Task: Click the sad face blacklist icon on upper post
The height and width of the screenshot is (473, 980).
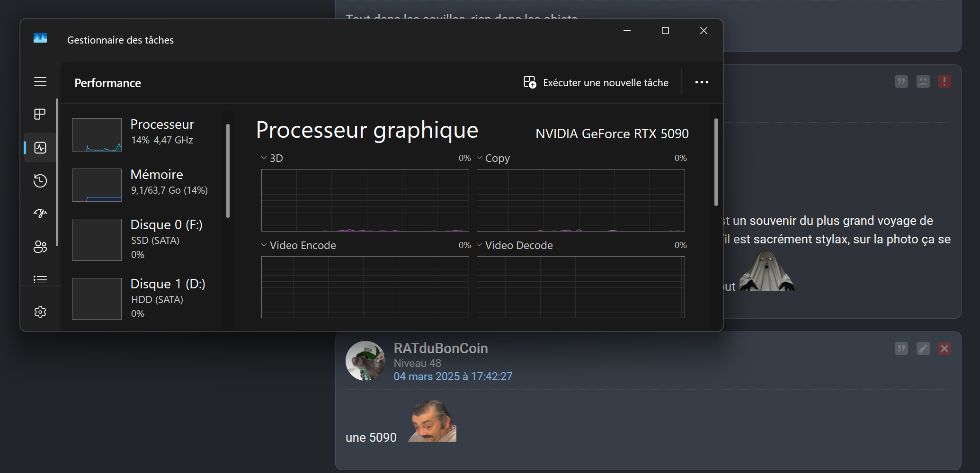Action: [923, 81]
